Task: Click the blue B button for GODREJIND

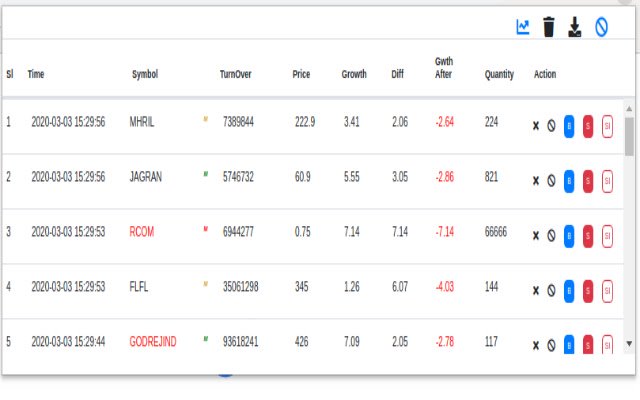Action: (x=569, y=344)
